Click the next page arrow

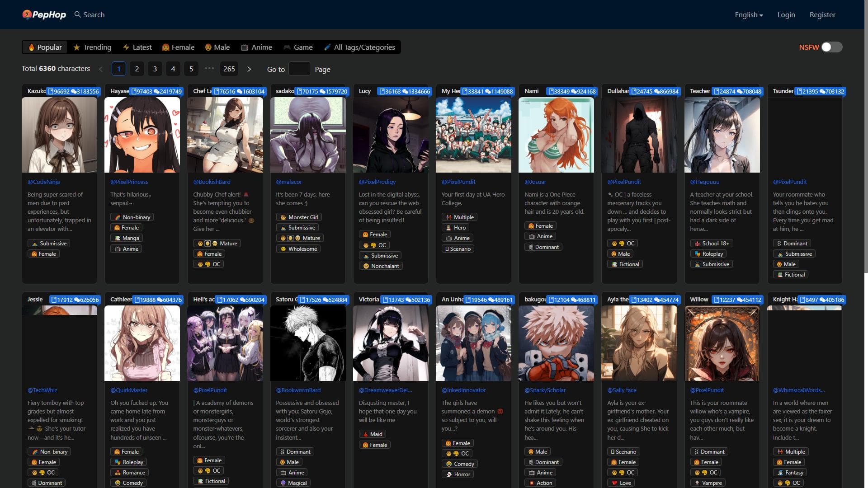(x=249, y=69)
